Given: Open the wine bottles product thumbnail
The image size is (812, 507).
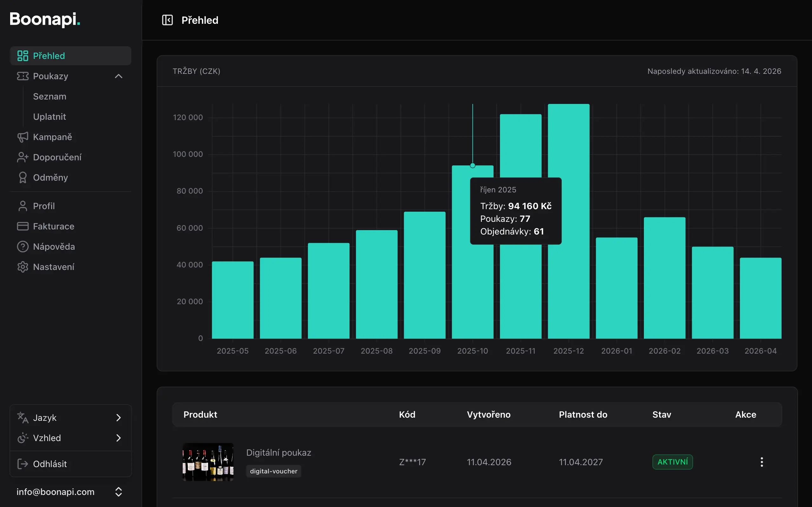Looking at the screenshot, I should [208, 462].
